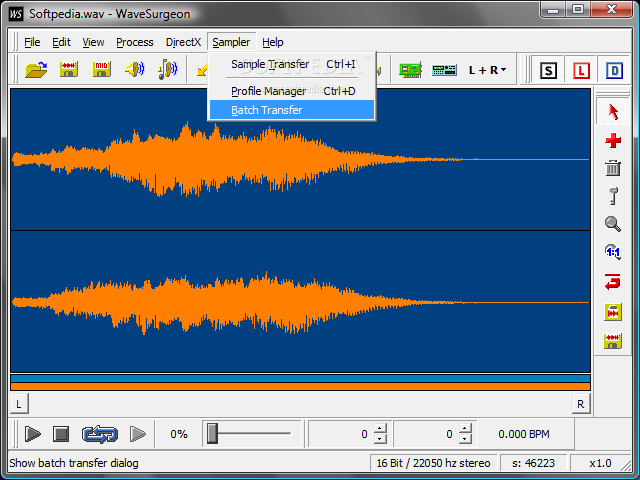Click the red return arrow icon

pyautogui.click(x=613, y=282)
